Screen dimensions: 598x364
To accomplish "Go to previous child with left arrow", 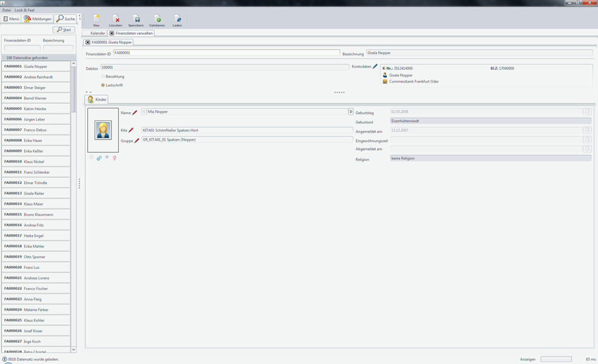I will pyautogui.click(x=144, y=111).
